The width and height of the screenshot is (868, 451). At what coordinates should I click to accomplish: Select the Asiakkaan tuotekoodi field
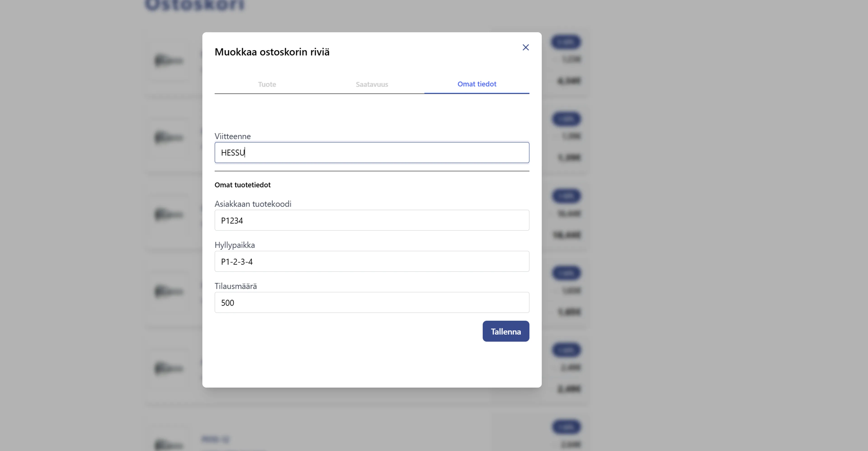[372, 220]
